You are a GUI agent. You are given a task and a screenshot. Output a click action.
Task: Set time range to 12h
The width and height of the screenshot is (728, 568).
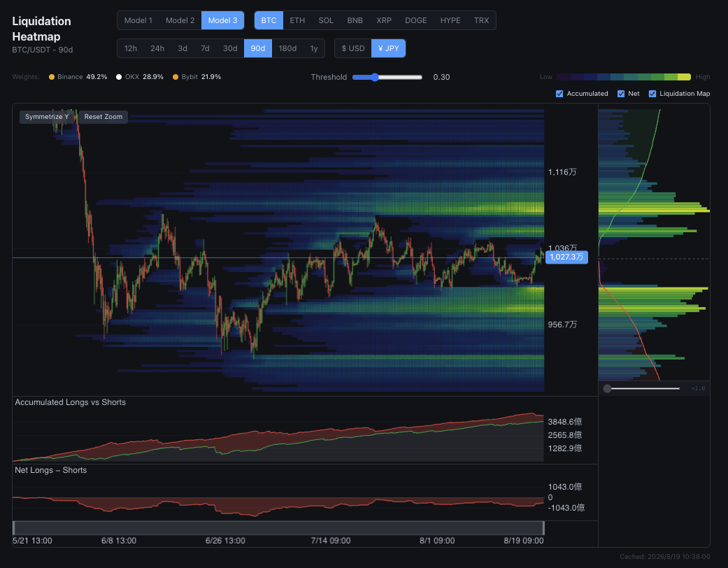pos(131,48)
